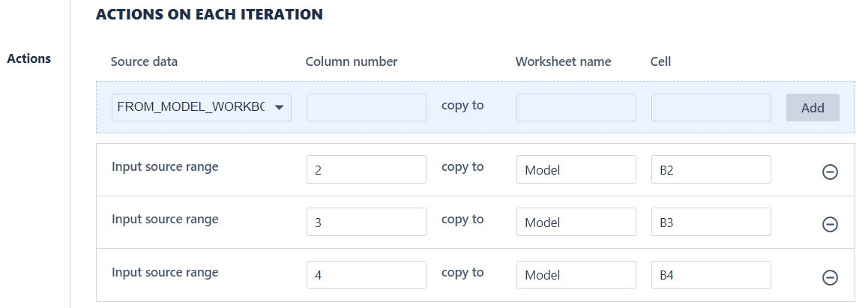The image size is (868, 308).
Task: Click the Actions On Each Iteration heading
Action: click(x=209, y=14)
